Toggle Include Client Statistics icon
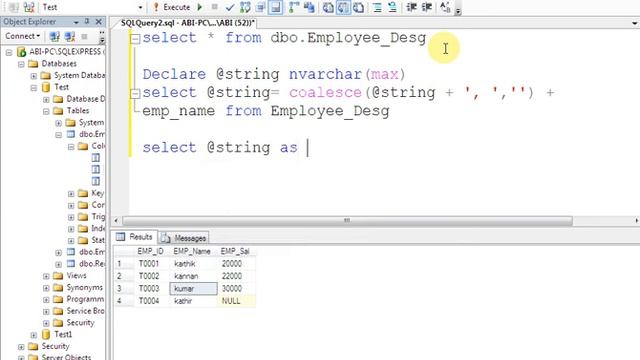Screen dimensions: 640x360 click(309, 7)
